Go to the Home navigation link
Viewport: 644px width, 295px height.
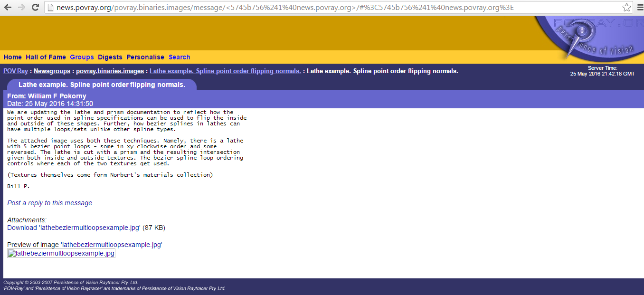(12, 57)
